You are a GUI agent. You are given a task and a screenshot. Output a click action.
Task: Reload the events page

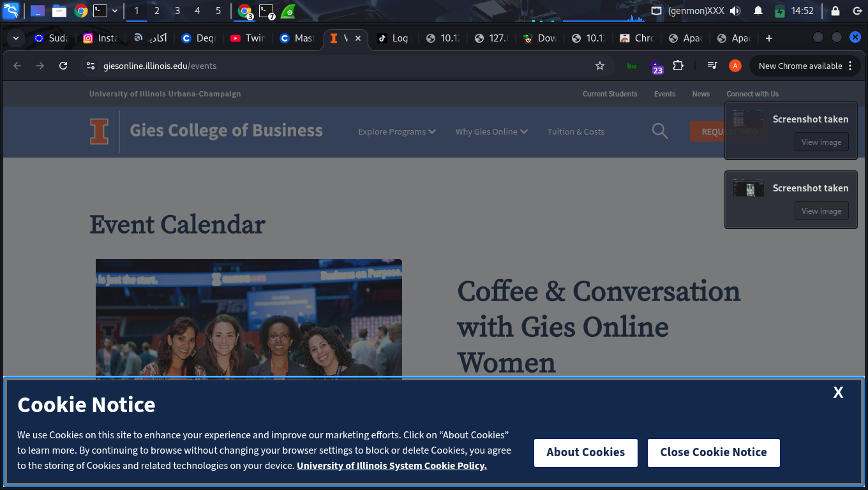click(63, 66)
